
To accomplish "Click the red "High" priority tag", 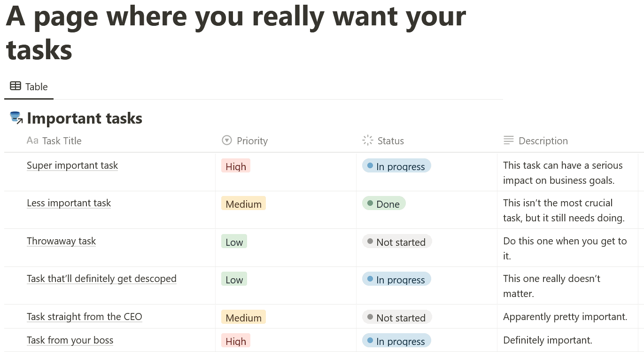I will tap(235, 166).
